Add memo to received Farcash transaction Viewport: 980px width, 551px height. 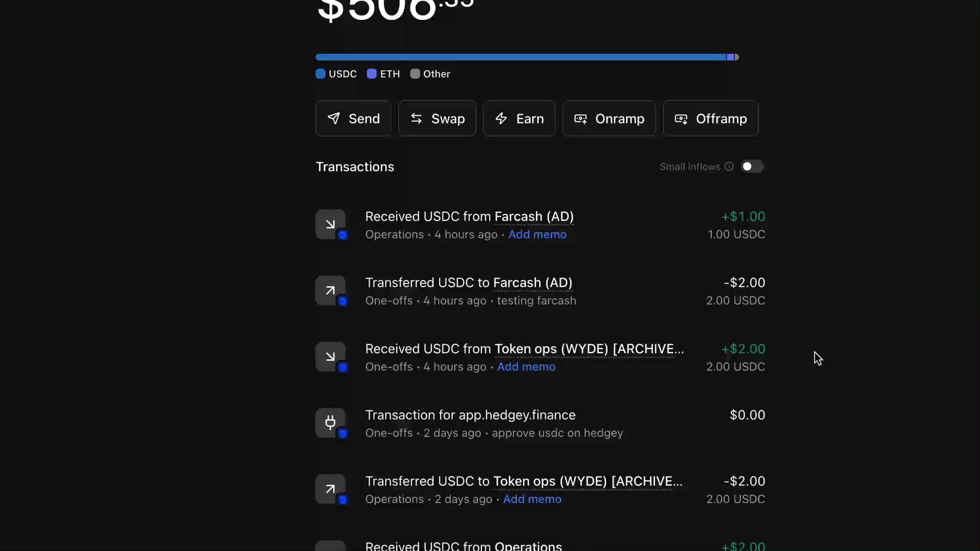tap(537, 235)
